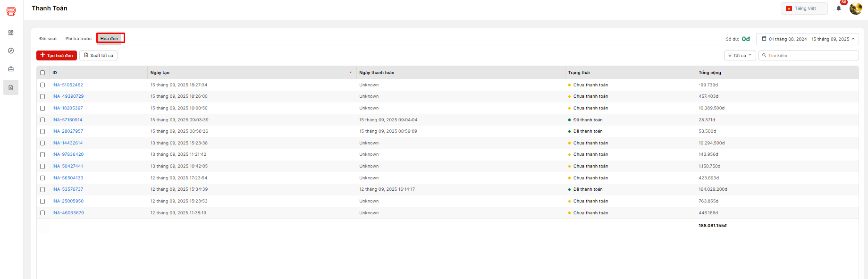Open the briefcase icon in sidebar
Viewport: 868px width, 279px height.
[11, 69]
